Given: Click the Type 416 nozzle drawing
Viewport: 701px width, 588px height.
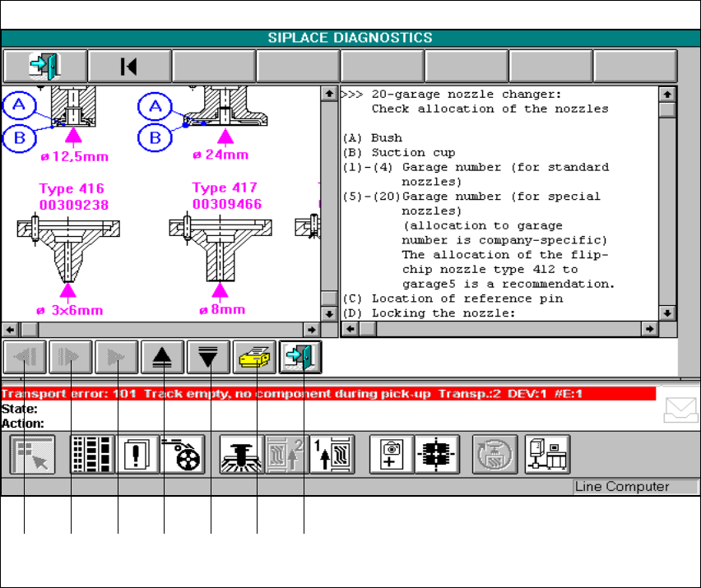Looking at the screenshot, I should pyautogui.click(x=68, y=249).
